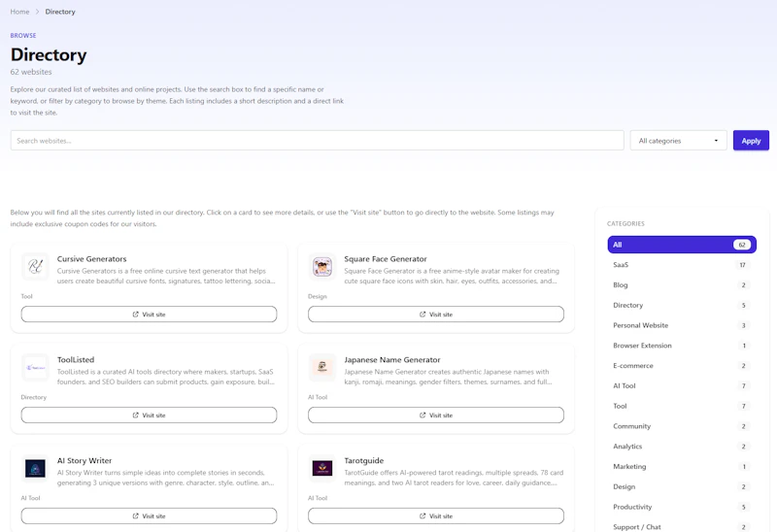This screenshot has height=532, width=777.
Task: Filter by Community category
Action: 682,426
